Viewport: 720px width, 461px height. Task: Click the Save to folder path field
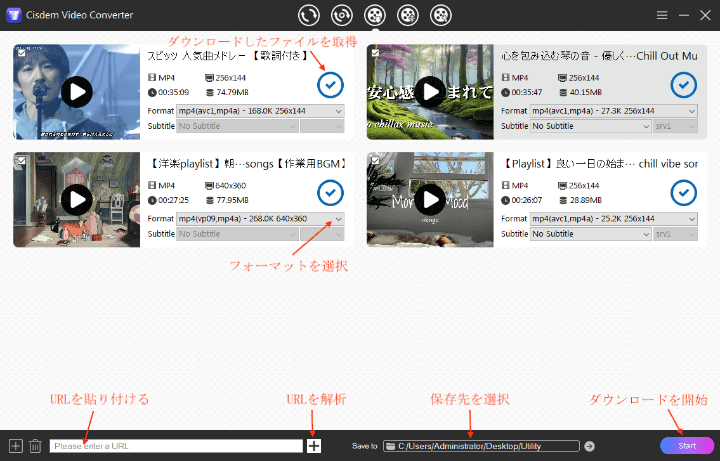[x=481, y=446]
